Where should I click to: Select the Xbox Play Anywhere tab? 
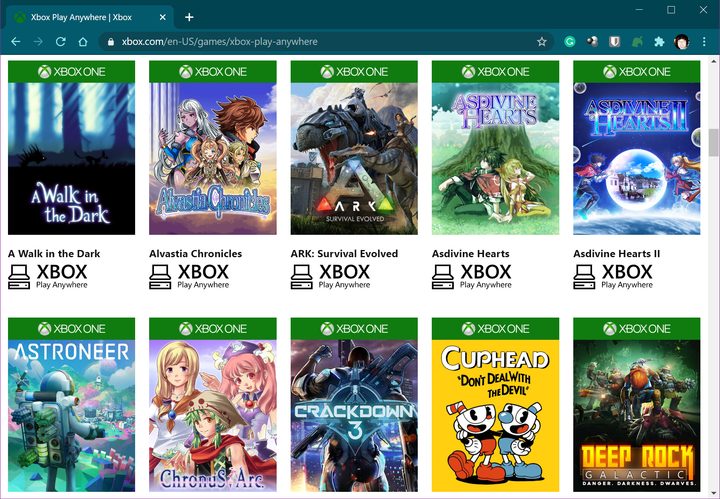coord(90,17)
